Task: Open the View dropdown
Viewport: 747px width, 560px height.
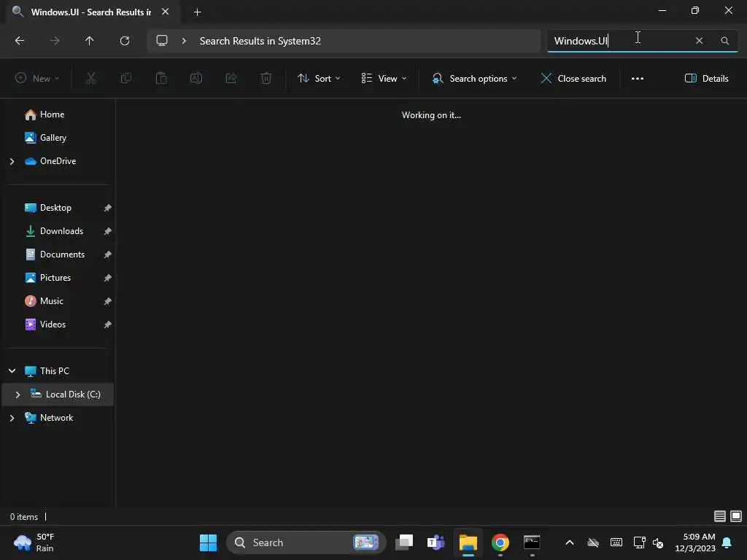Action: 384,79
